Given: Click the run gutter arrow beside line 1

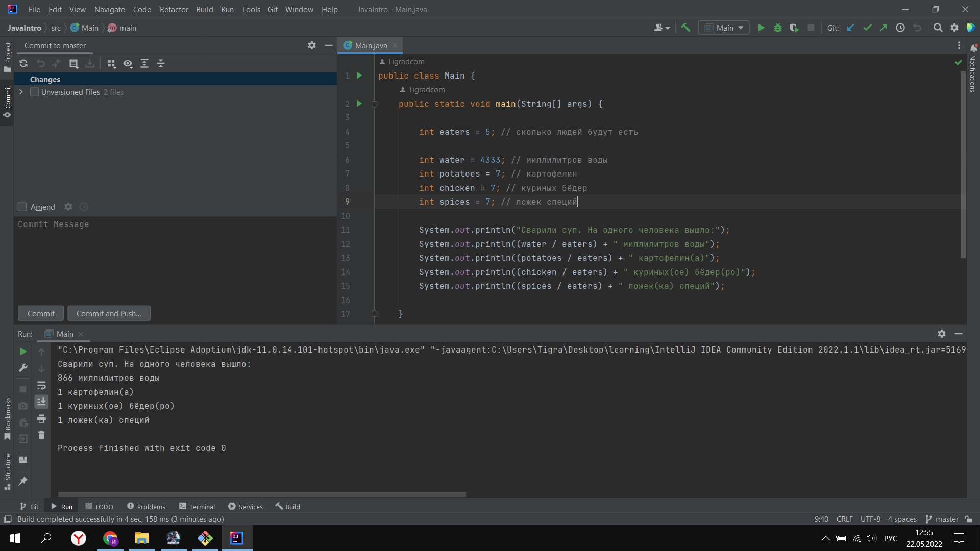Looking at the screenshot, I should (359, 76).
